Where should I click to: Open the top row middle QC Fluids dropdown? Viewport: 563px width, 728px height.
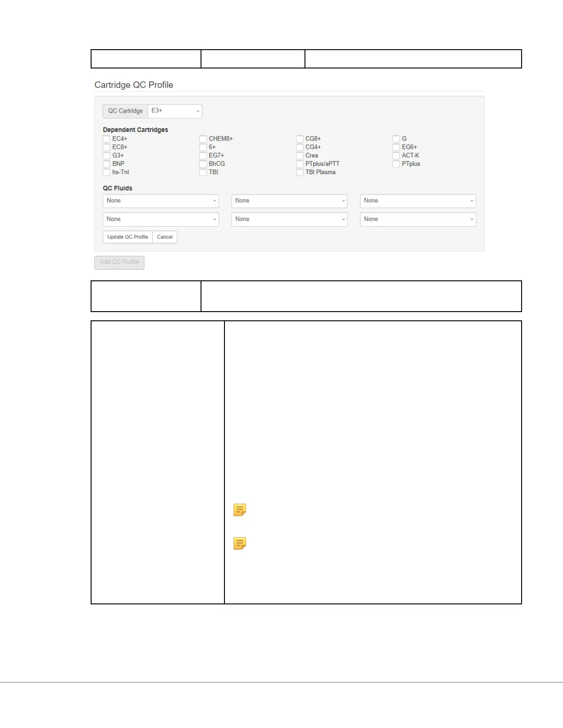(289, 201)
